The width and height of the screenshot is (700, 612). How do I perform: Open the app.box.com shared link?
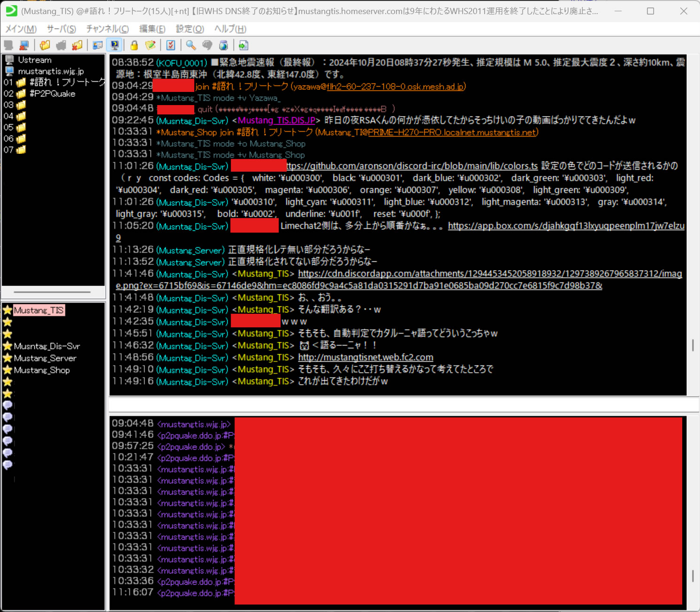(x=566, y=226)
